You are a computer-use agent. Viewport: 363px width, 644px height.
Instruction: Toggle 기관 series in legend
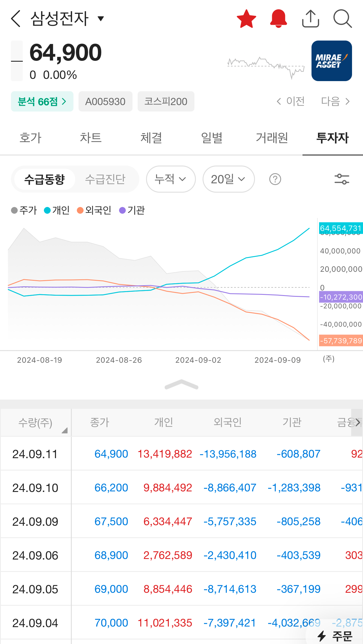tap(132, 210)
